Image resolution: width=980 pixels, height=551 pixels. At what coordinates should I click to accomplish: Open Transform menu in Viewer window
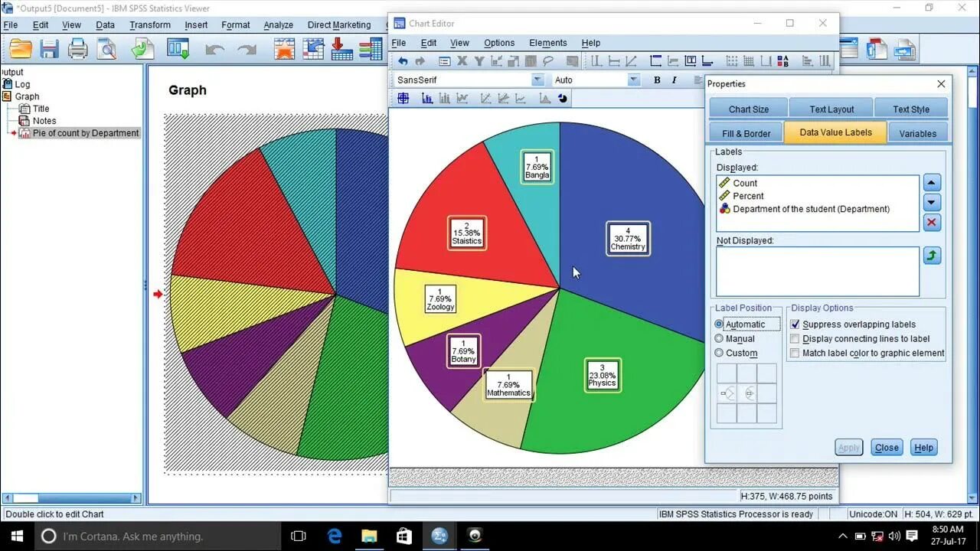coord(150,24)
